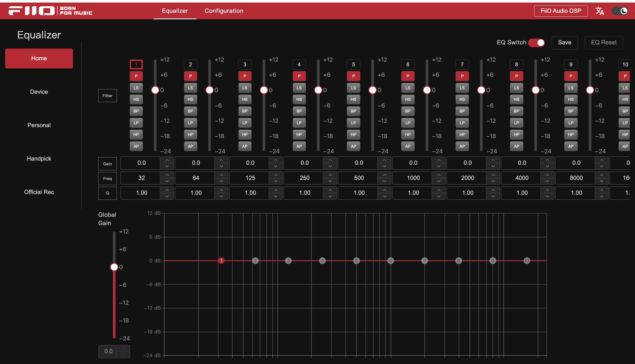
Task: Go to Home in the sidebar
Action: tap(39, 58)
